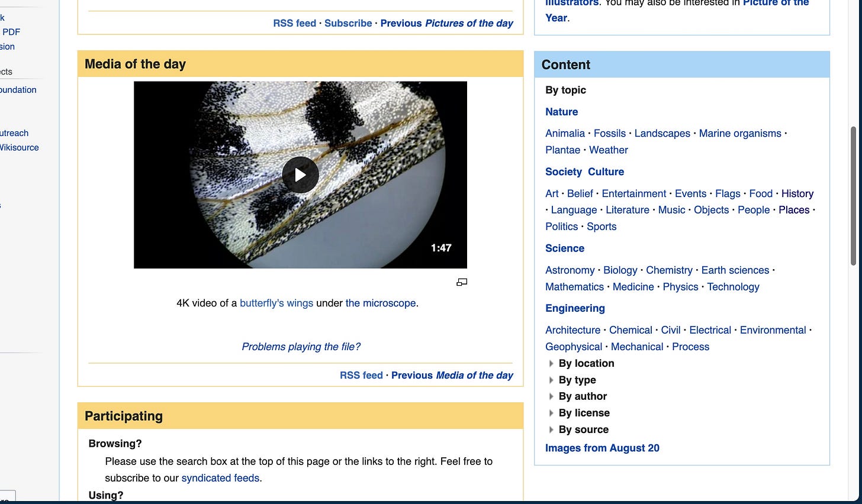Open the Landscapes category
This screenshot has height=504, width=862.
click(x=662, y=134)
